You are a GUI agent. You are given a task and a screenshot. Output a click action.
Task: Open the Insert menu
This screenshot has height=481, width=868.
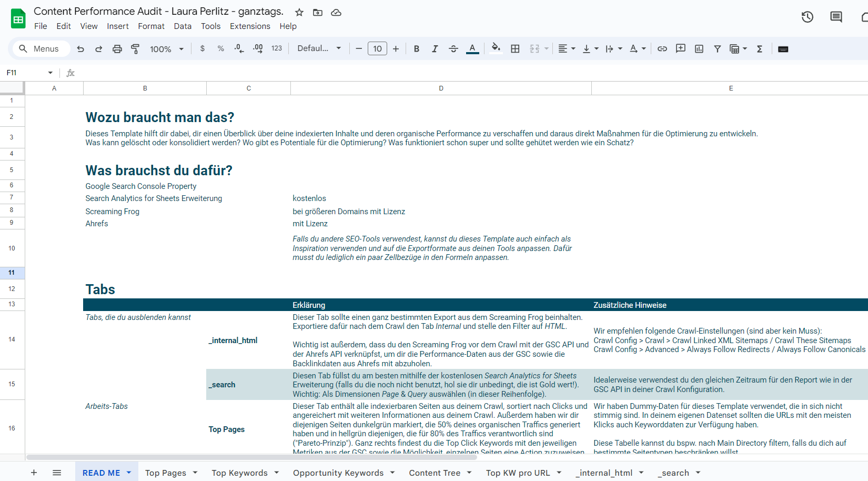118,26
